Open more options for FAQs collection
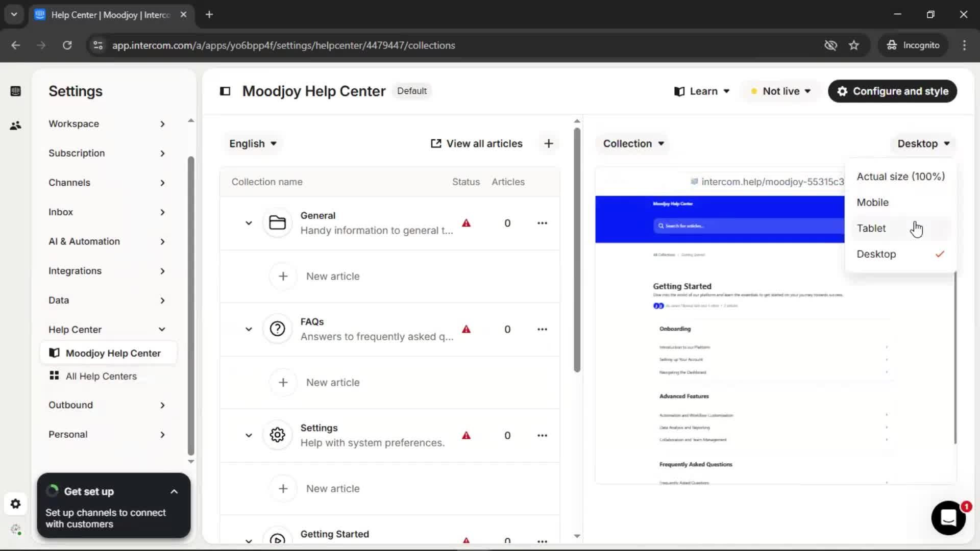 pos(542,329)
